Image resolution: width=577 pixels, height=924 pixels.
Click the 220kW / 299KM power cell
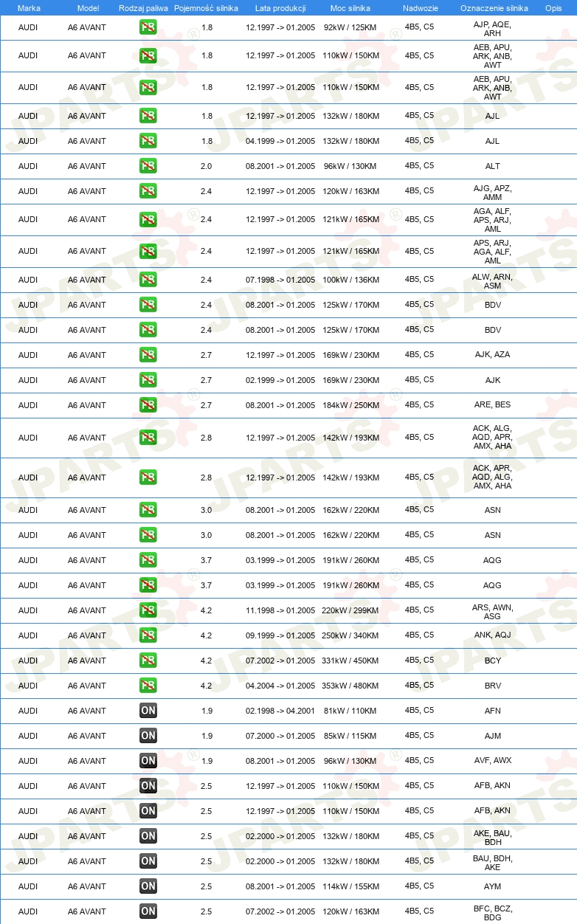[350, 610]
